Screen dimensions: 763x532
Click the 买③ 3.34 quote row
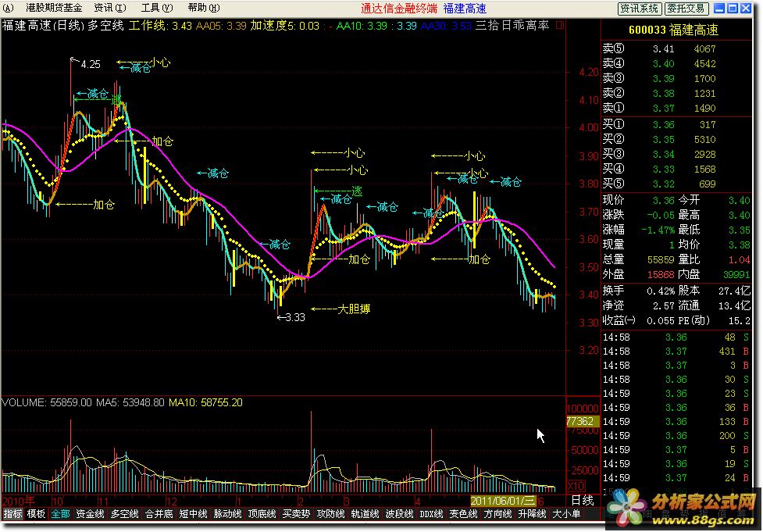click(x=677, y=155)
